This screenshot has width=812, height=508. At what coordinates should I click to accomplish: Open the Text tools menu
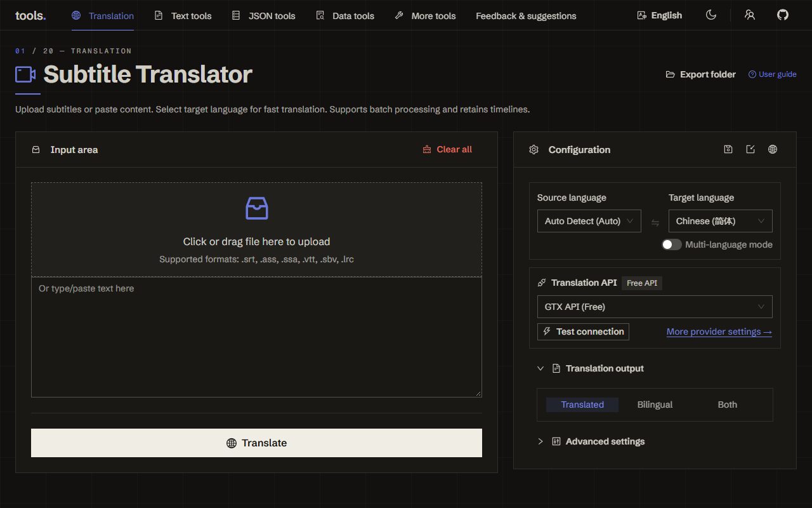click(x=183, y=16)
